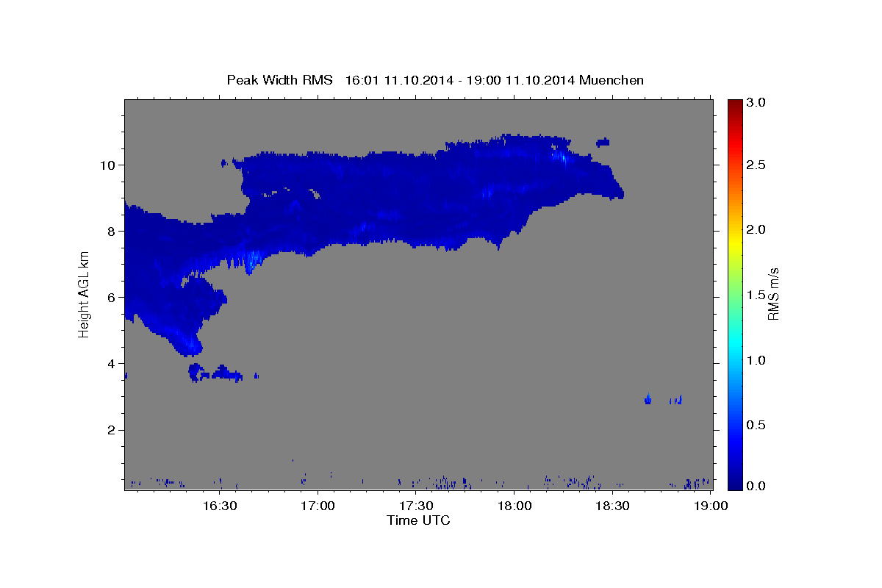Click the '3.0' colorbar label

click(757, 102)
